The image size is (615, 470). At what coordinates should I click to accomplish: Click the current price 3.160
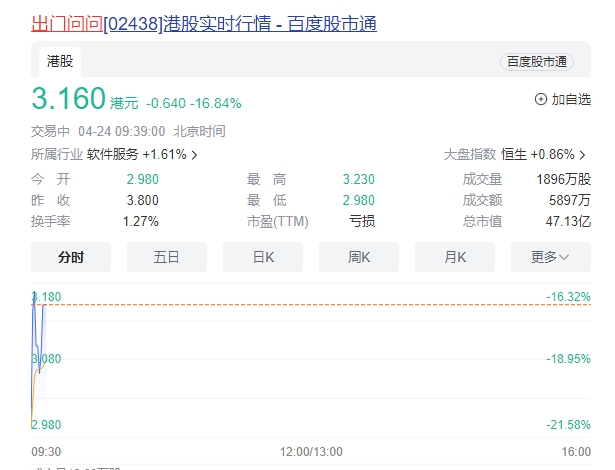click(69, 98)
